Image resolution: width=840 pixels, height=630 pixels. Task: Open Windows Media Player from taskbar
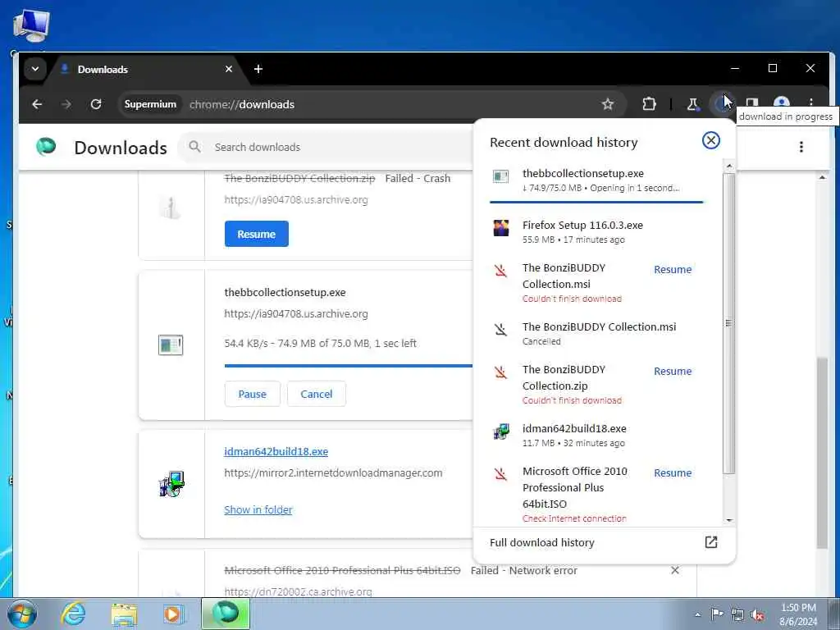tap(173, 614)
